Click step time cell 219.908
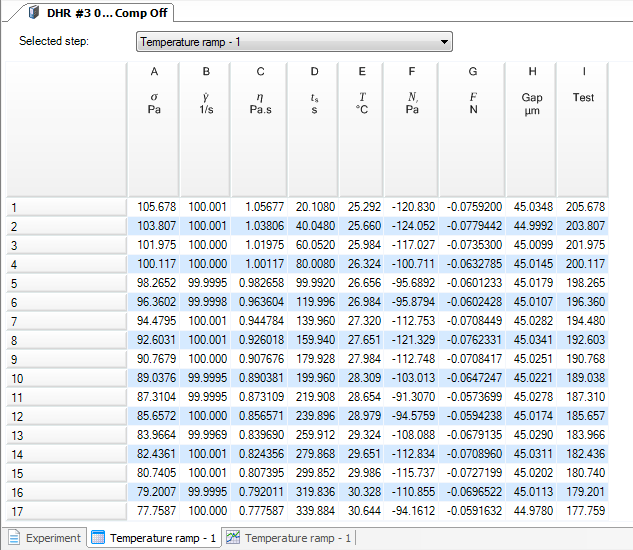 [x=314, y=397]
